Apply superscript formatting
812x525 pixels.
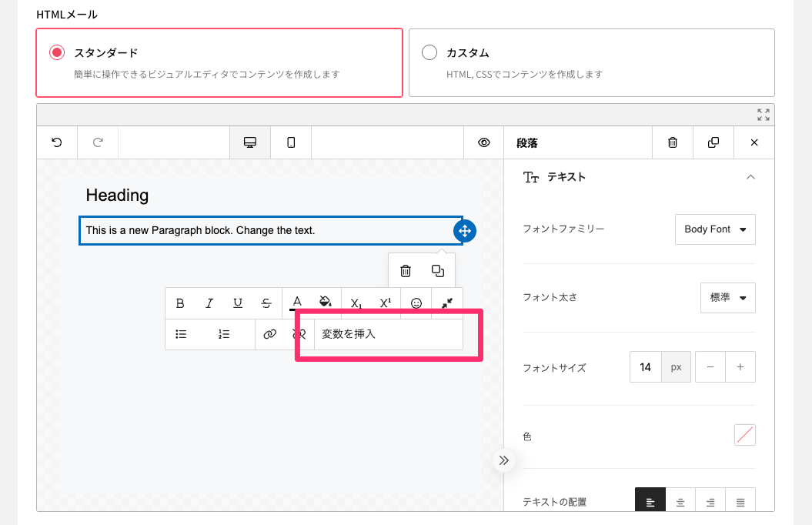[x=386, y=303]
